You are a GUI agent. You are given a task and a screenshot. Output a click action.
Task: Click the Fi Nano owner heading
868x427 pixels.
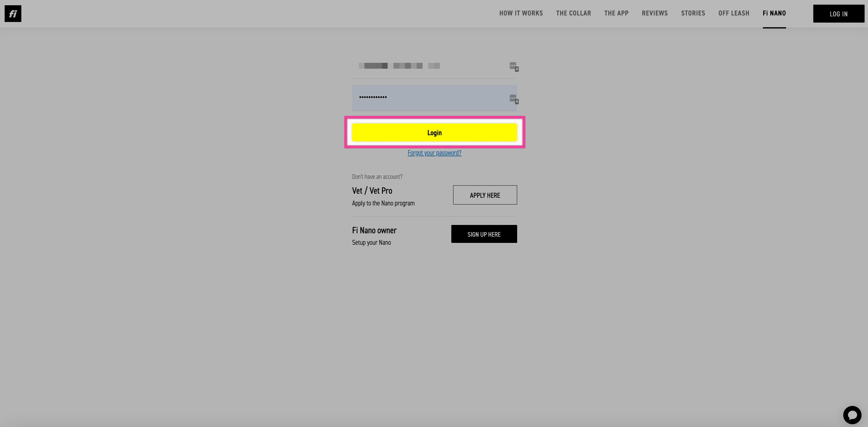point(374,231)
